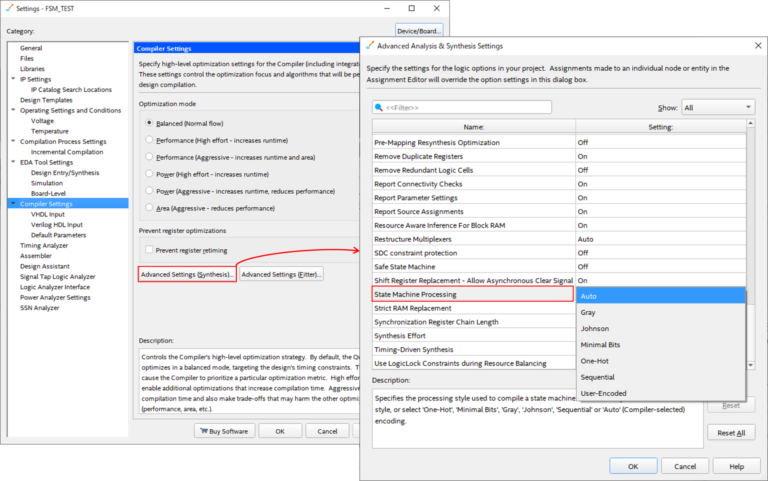Image resolution: width=768 pixels, height=481 pixels.
Task: Collapse the EDA Tool Settings tree node
Action: click(13, 162)
